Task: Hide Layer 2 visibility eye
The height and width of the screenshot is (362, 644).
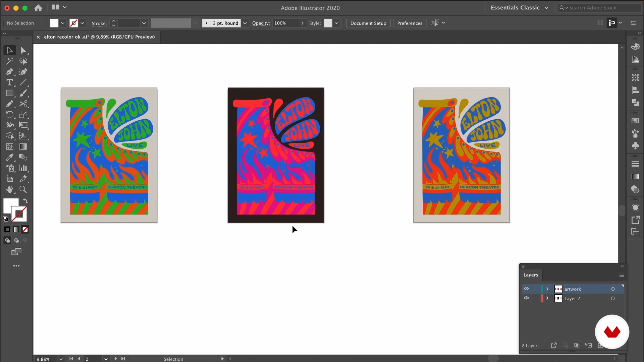Action: (x=526, y=298)
